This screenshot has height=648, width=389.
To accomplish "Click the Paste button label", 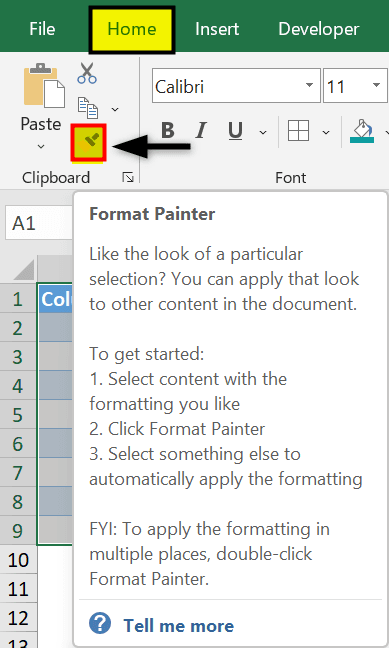I will pos(41,124).
